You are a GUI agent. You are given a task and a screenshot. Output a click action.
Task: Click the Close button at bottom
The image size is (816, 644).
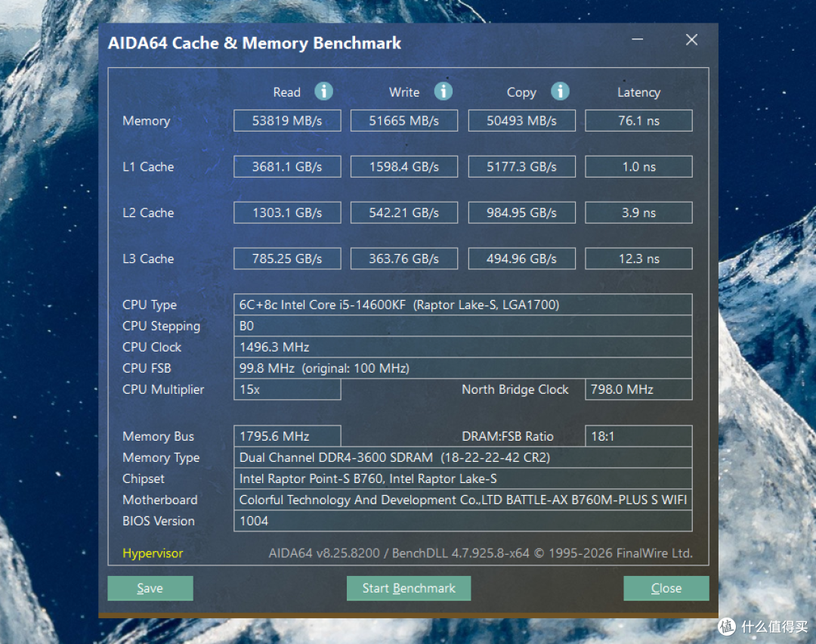(x=666, y=588)
